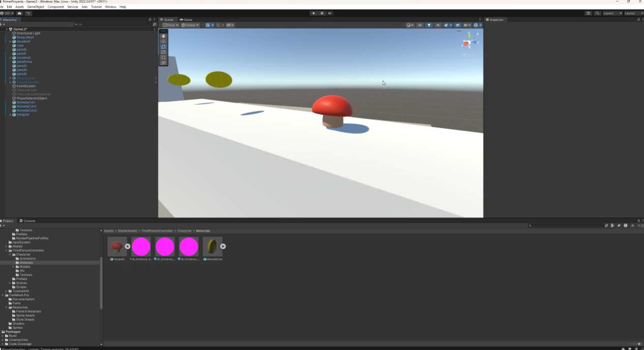Open the Global handle rotation dropdown
Image resolution: width=644 pixels, height=350 pixels.
[190, 25]
